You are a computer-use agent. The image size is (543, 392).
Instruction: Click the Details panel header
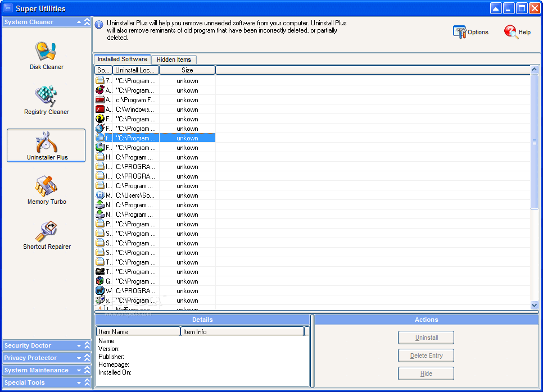tap(202, 320)
